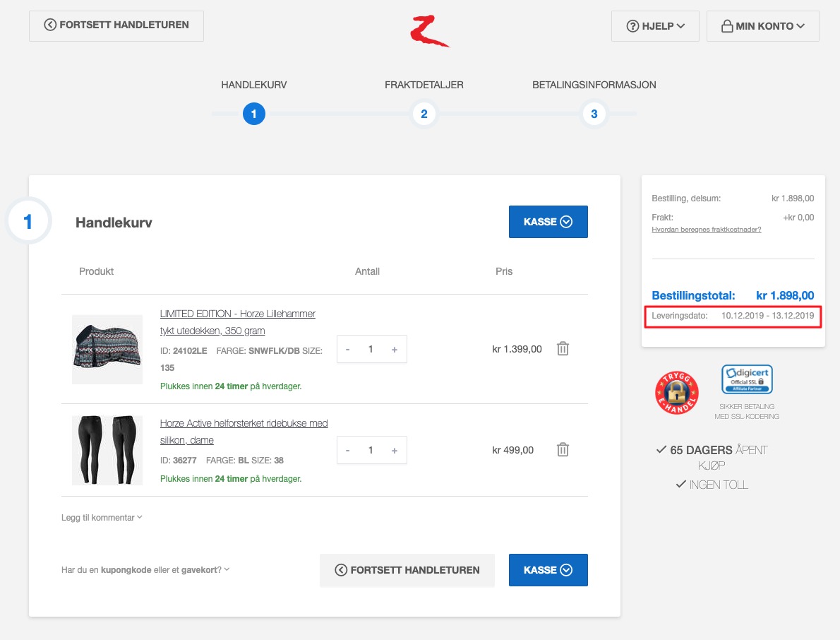Open Horze Active helforsterket ridebukse link
Image resolution: width=840 pixels, height=640 pixels.
[x=244, y=432]
